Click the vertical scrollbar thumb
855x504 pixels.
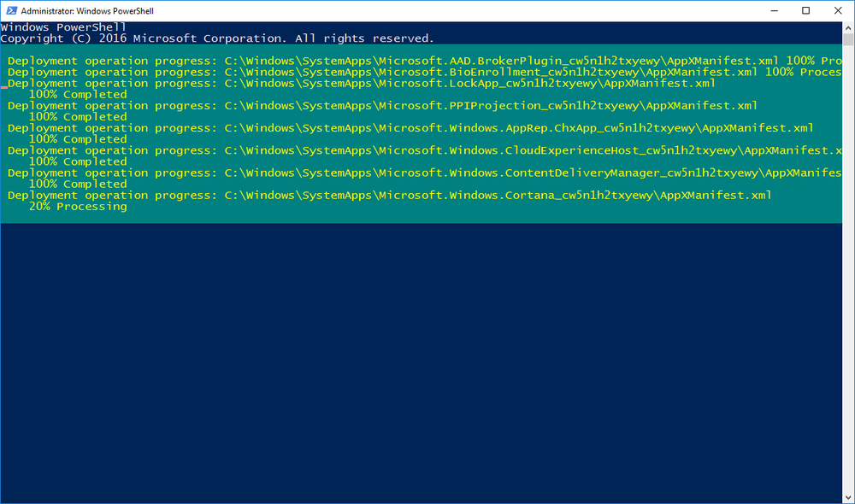click(848, 39)
